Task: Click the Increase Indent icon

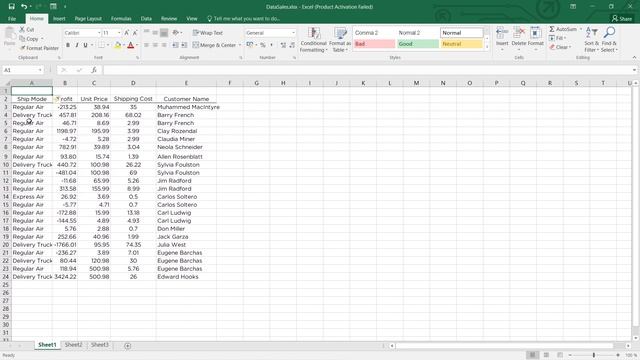Action: (184, 45)
